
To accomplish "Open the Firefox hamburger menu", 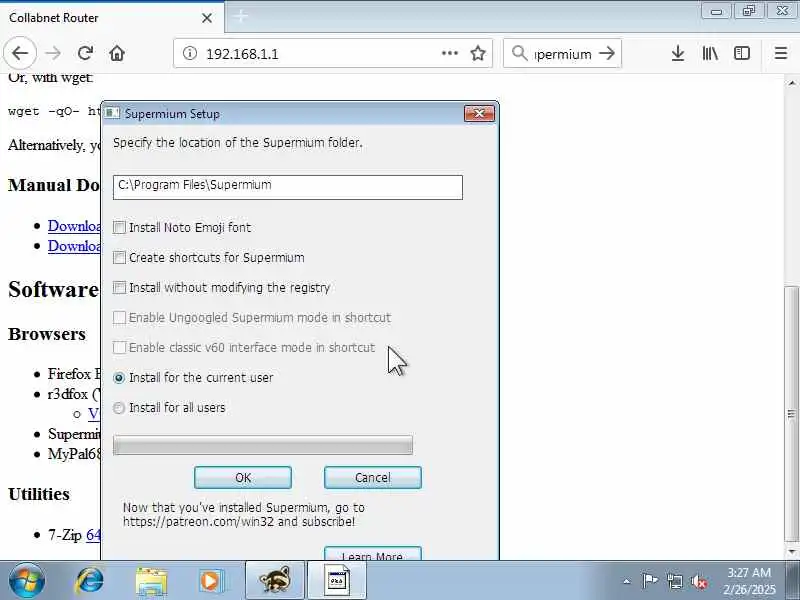I will [x=781, y=53].
